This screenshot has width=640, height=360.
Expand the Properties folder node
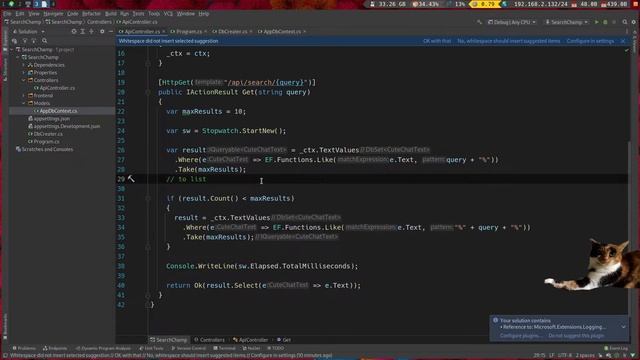(24, 73)
